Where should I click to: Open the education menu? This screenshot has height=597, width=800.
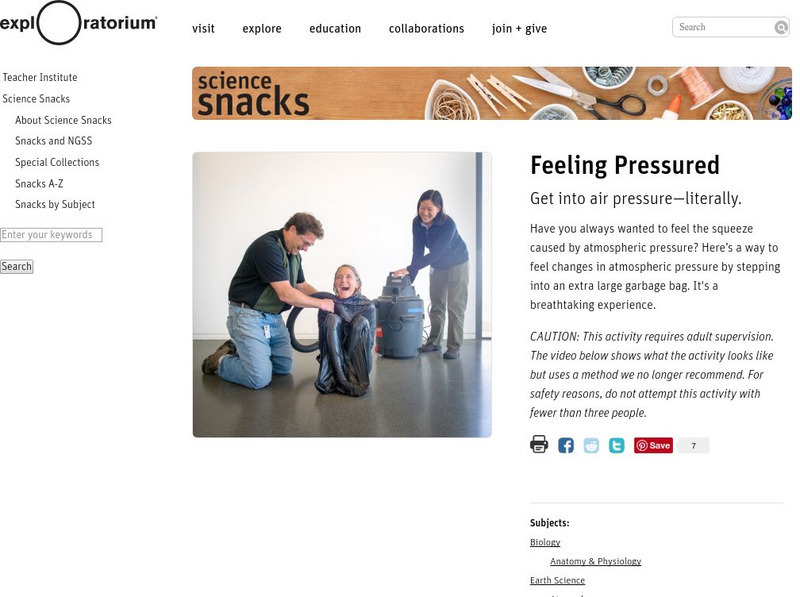click(x=335, y=29)
